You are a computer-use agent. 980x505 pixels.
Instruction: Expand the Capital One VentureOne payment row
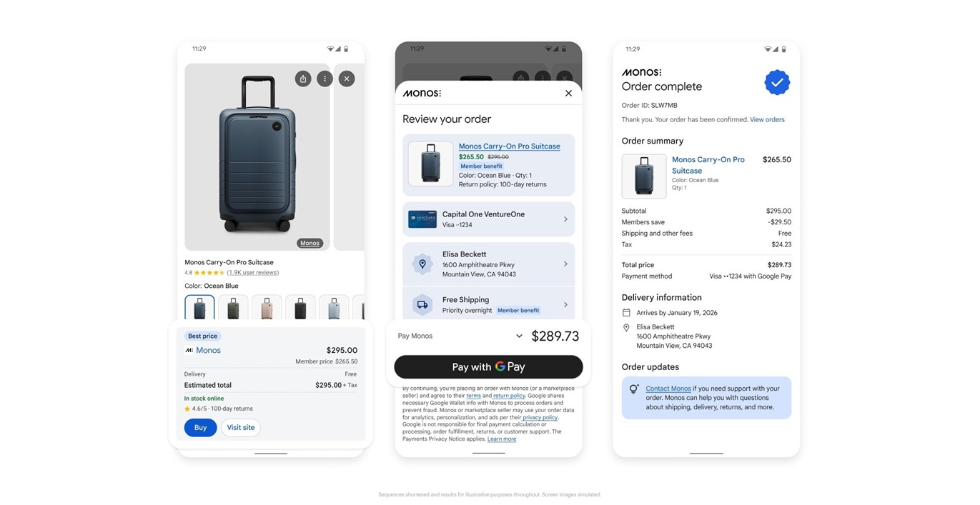[488, 219]
